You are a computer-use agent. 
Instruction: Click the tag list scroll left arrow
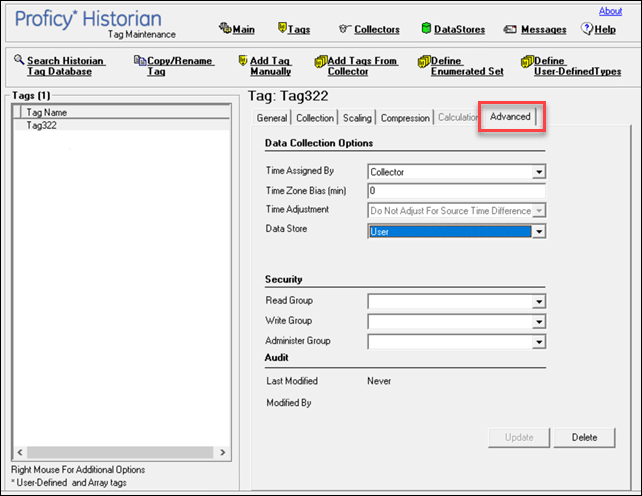[20, 452]
